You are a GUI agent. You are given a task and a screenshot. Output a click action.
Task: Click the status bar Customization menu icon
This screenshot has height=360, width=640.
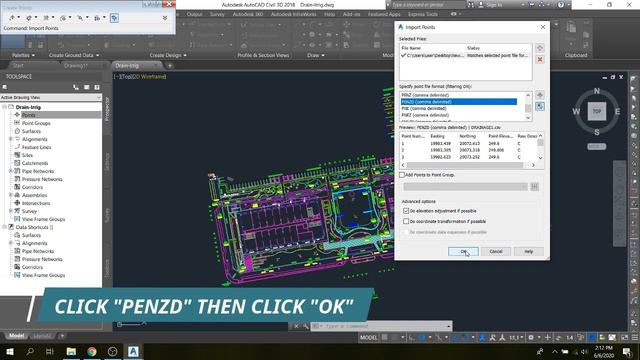click(635, 338)
